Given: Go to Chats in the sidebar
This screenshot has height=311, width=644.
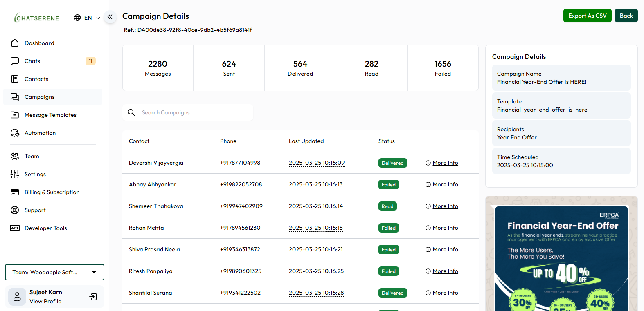Looking at the screenshot, I should [53, 61].
